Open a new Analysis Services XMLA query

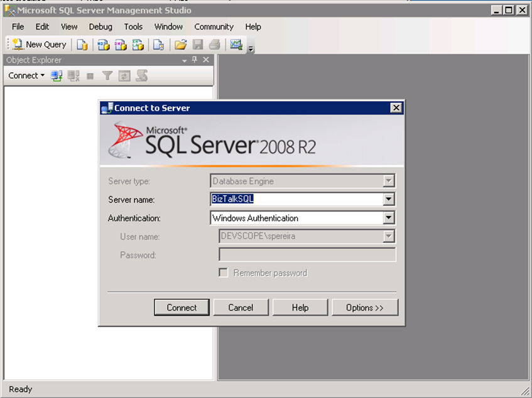point(138,45)
